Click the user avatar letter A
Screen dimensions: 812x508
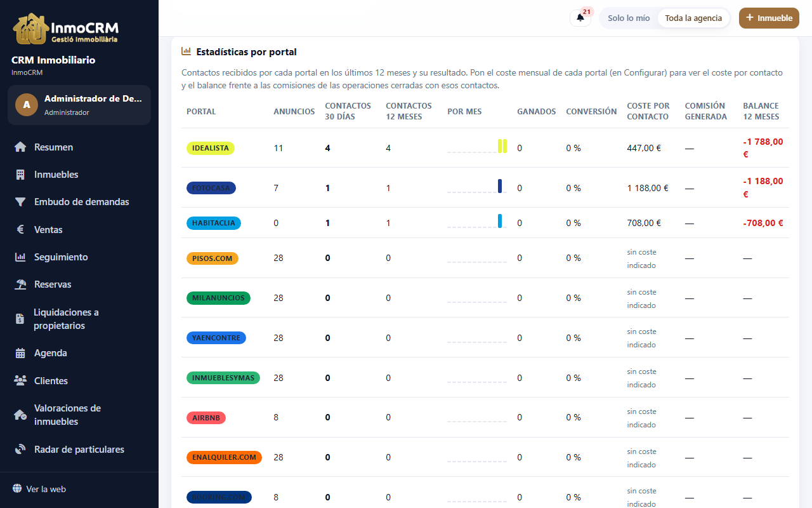tap(27, 105)
